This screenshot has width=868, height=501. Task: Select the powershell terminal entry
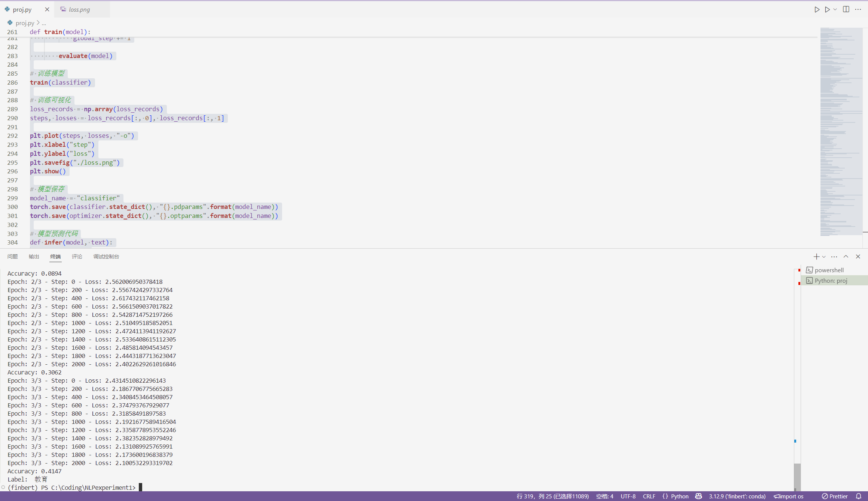(829, 270)
